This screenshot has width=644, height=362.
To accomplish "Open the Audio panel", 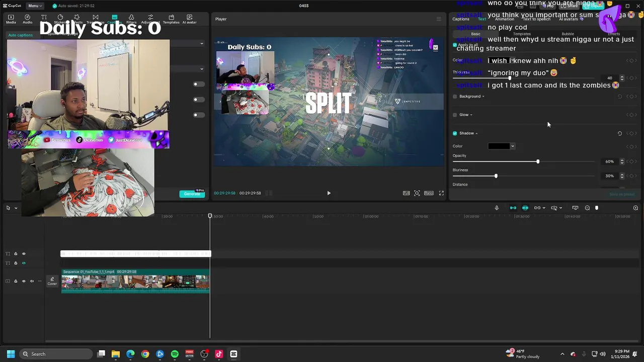I will click(x=27, y=19).
